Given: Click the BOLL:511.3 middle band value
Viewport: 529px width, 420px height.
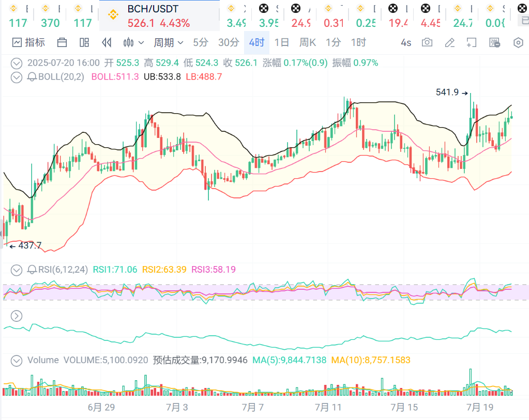Looking at the screenshot, I should pyautogui.click(x=115, y=77).
